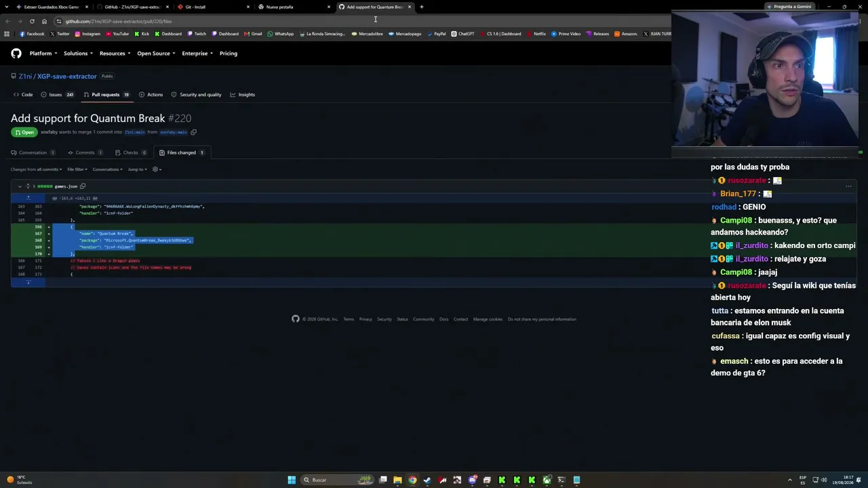
Task: Close the 'Extraer Guardados Xbox Game' tab
Action: [87, 7]
